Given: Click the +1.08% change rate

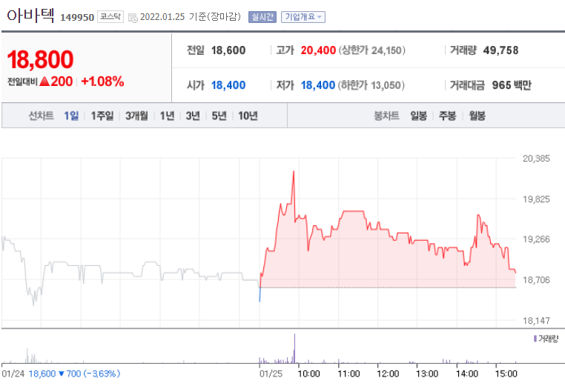Looking at the screenshot, I should [103, 82].
